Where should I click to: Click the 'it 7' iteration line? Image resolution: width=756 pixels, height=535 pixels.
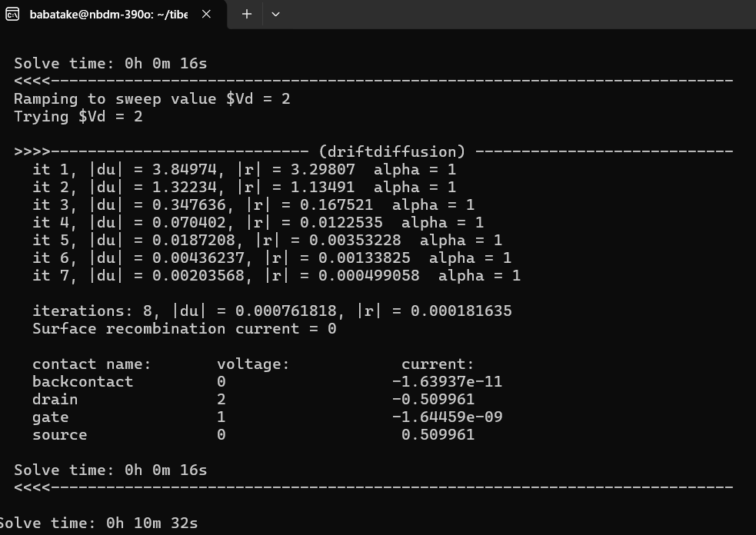click(276, 276)
